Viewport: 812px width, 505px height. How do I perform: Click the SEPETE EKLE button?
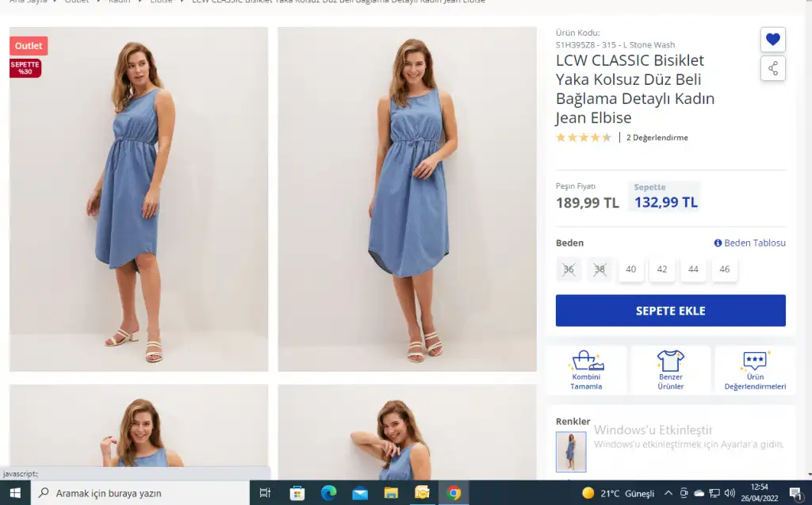[670, 311]
